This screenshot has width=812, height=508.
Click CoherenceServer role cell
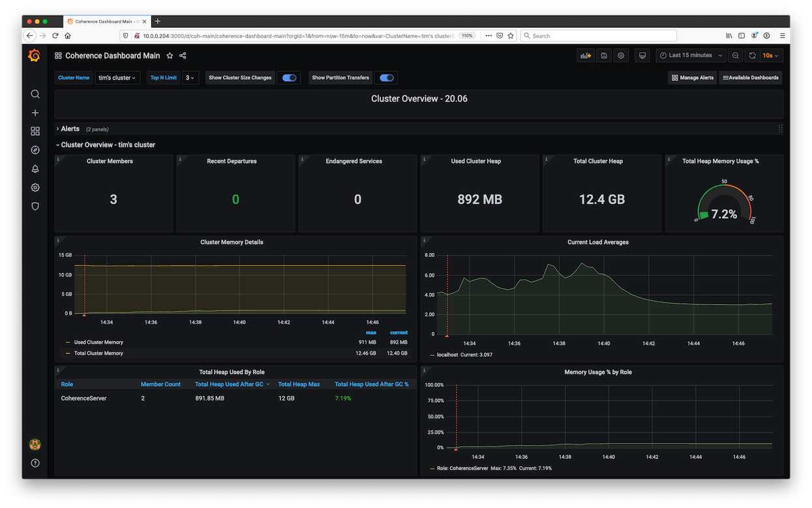[83, 398]
